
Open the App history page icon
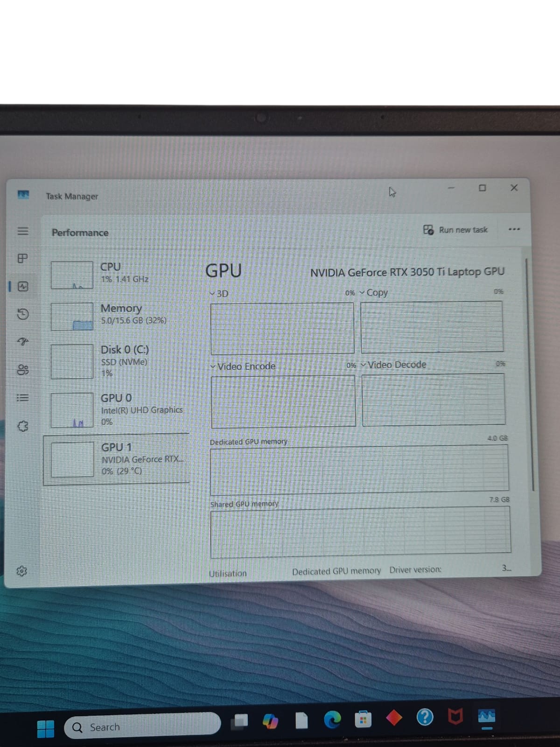click(x=23, y=314)
